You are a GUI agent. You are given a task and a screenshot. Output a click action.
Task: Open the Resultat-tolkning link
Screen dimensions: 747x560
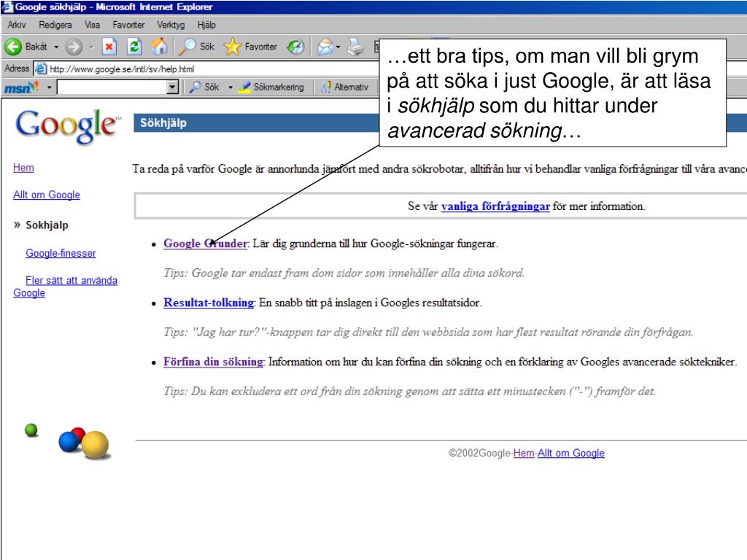coord(209,303)
